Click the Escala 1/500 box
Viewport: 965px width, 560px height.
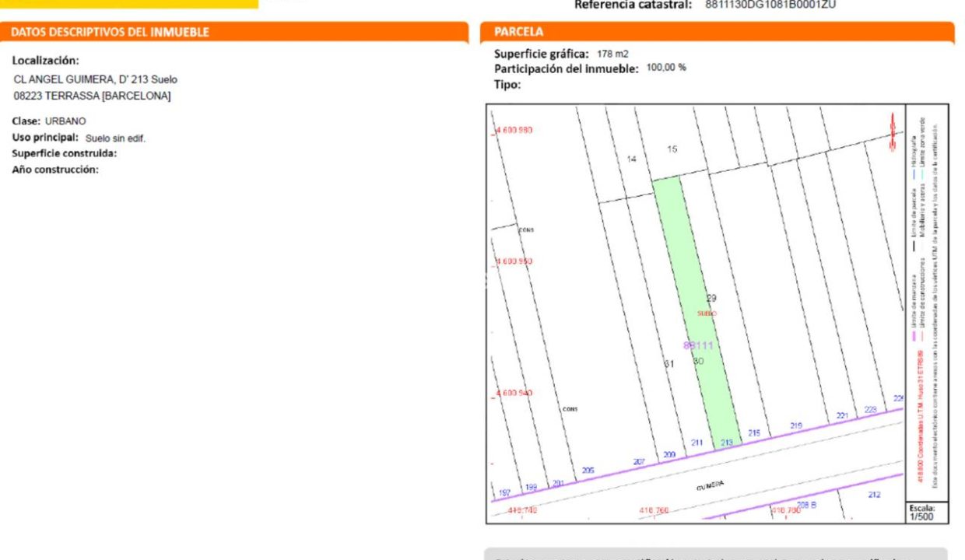(x=926, y=512)
